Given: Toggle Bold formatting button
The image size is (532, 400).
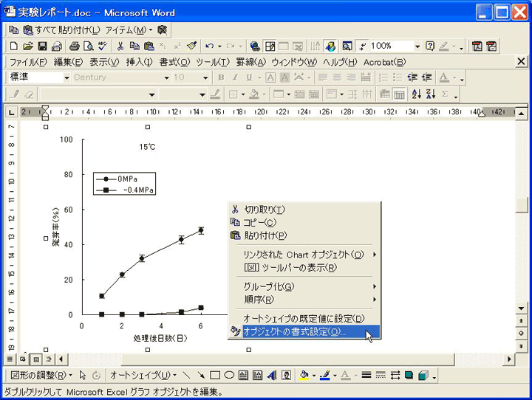Looking at the screenshot, I should 221,77.
